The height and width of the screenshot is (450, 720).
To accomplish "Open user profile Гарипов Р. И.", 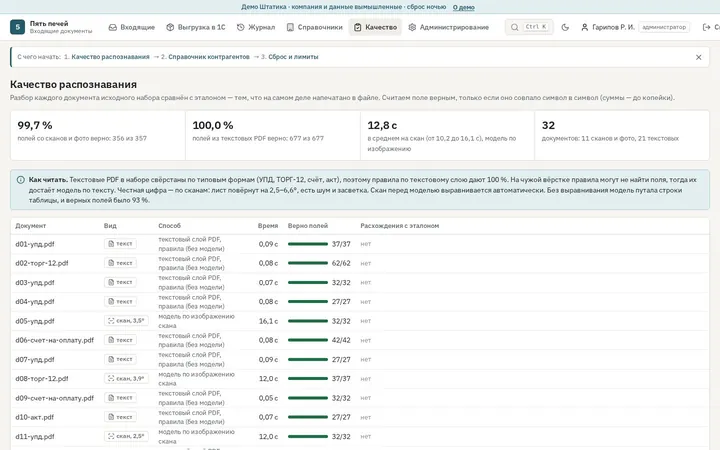I will (x=608, y=27).
